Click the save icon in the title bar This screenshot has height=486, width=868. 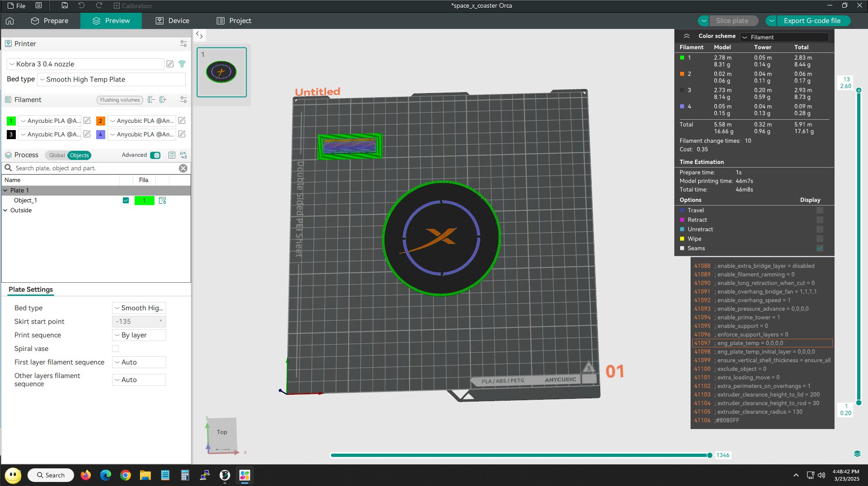click(65, 5)
